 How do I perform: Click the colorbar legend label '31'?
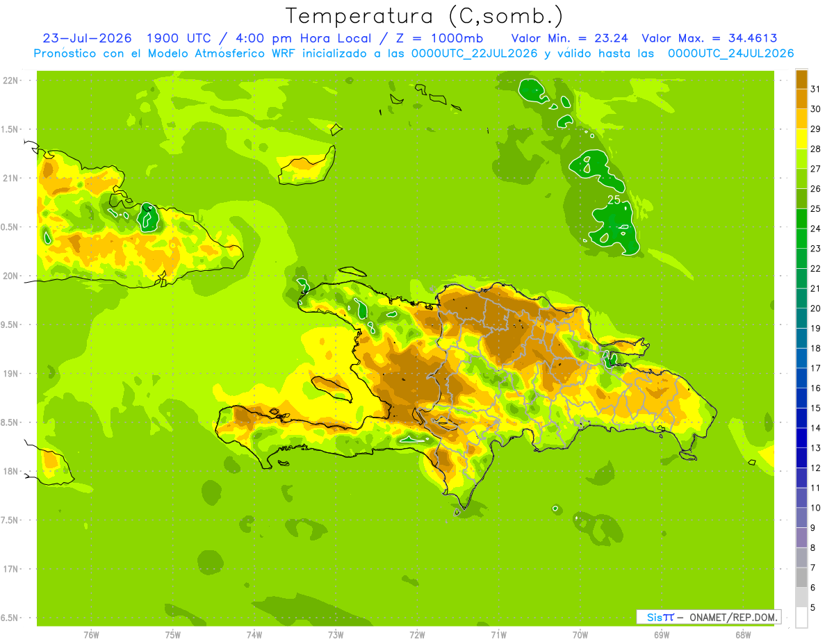[817, 89]
